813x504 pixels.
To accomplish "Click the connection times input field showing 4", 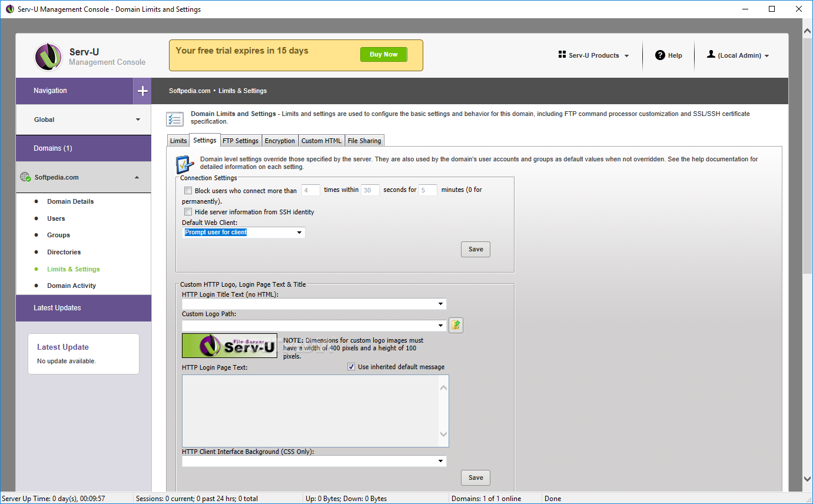I will [311, 190].
